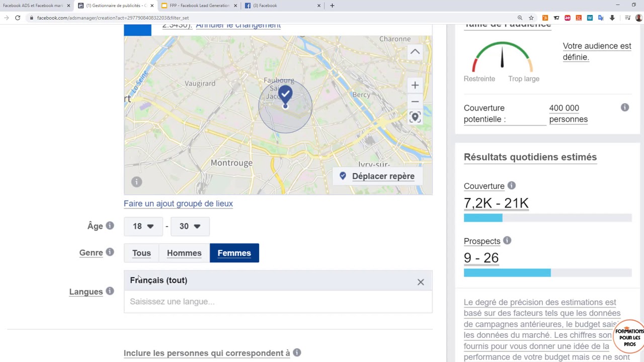Select the Hommes gender option
Image resolution: width=644 pixels, height=362 pixels.
184,253
